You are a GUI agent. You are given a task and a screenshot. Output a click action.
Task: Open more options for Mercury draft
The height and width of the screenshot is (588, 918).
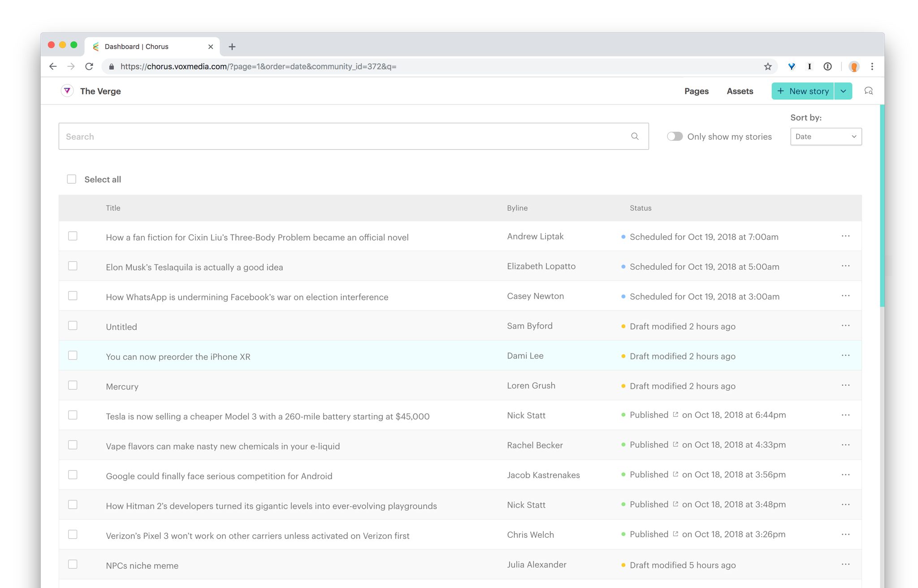pos(845,385)
